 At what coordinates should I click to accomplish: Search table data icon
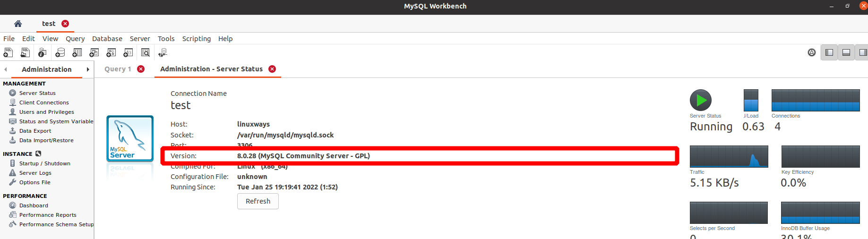[x=146, y=52]
